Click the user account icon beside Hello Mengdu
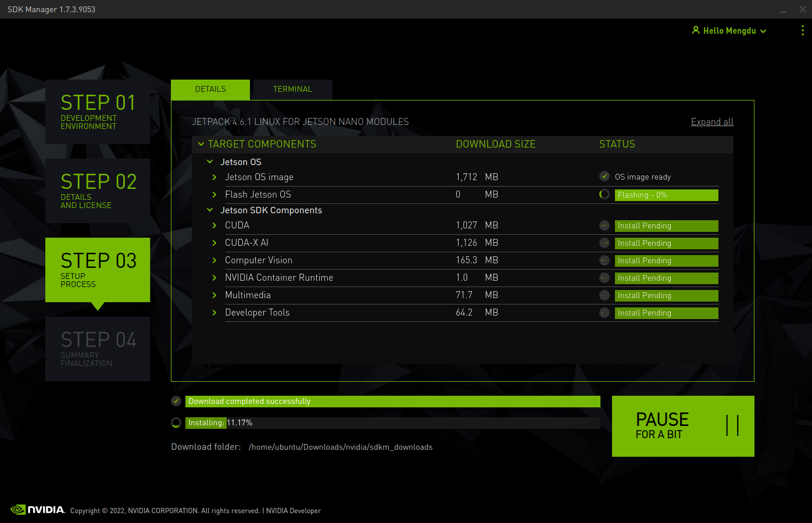The width and height of the screenshot is (812, 523). pos(696,30)
